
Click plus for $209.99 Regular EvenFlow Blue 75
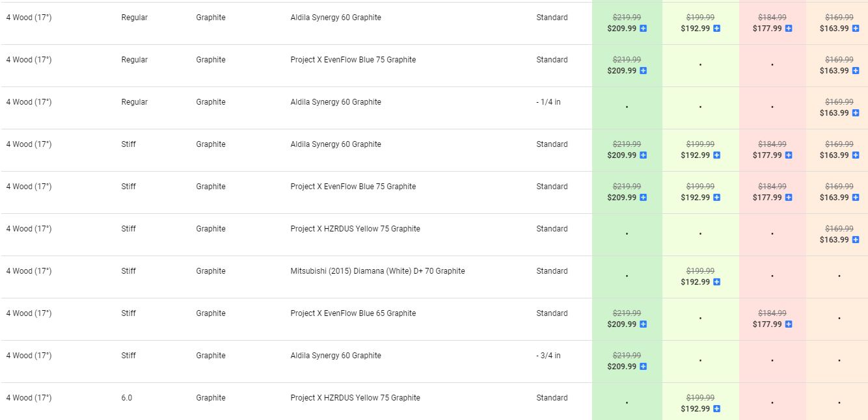pyautogui.click(x=644, y=71)
